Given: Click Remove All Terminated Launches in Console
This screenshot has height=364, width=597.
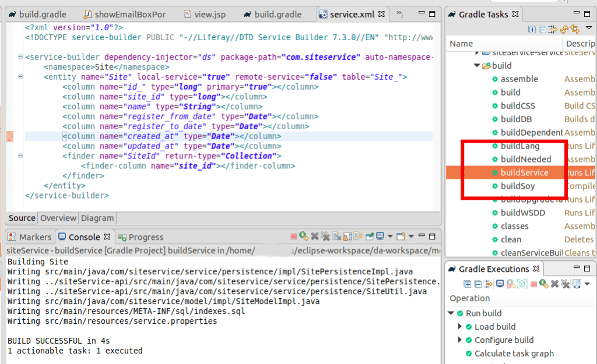Looking at the screenshot, I should [325, 236].
